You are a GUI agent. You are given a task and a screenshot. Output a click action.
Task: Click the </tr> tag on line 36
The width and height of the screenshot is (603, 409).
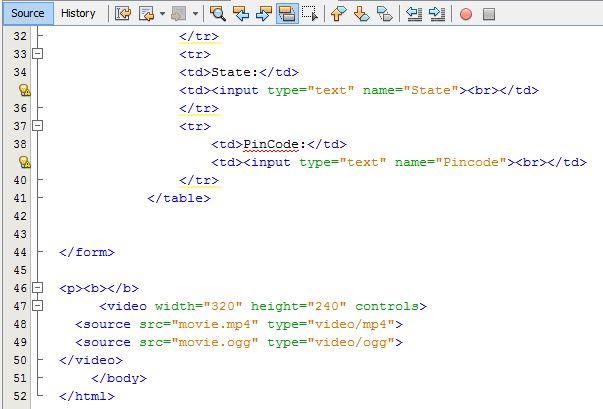coord(199,108)
